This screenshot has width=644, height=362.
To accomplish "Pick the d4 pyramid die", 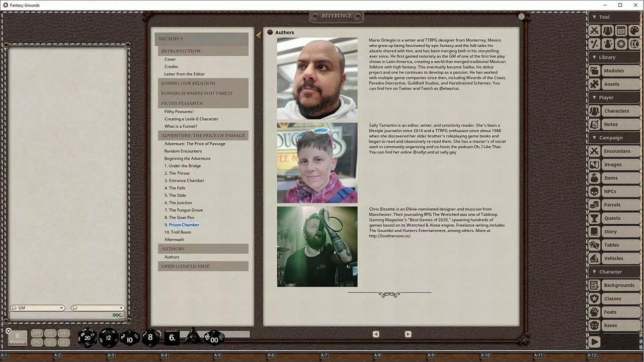I will pos(192,336).
